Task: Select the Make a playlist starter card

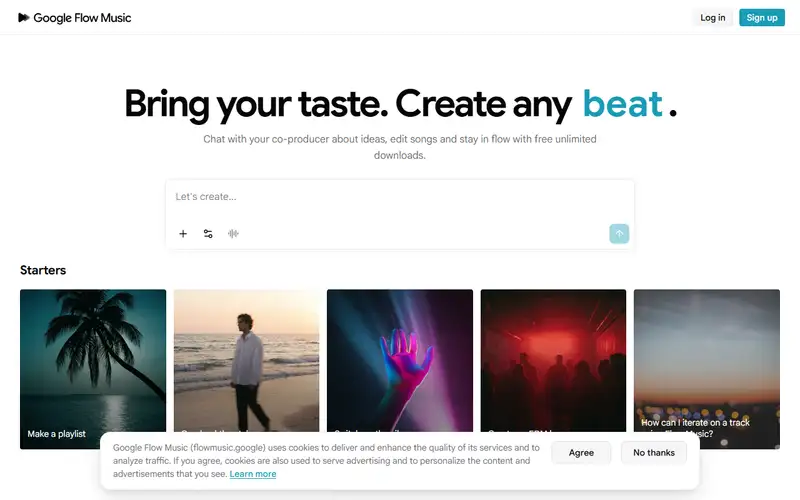Action: tap(93, 369)
